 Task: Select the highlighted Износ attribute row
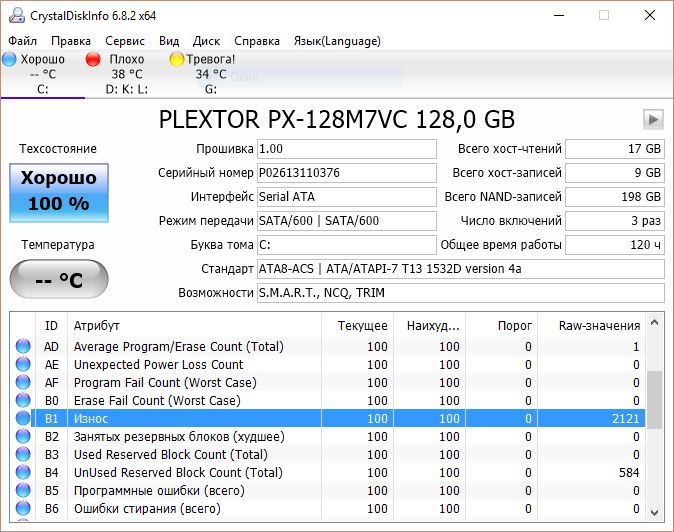(328, 418)
